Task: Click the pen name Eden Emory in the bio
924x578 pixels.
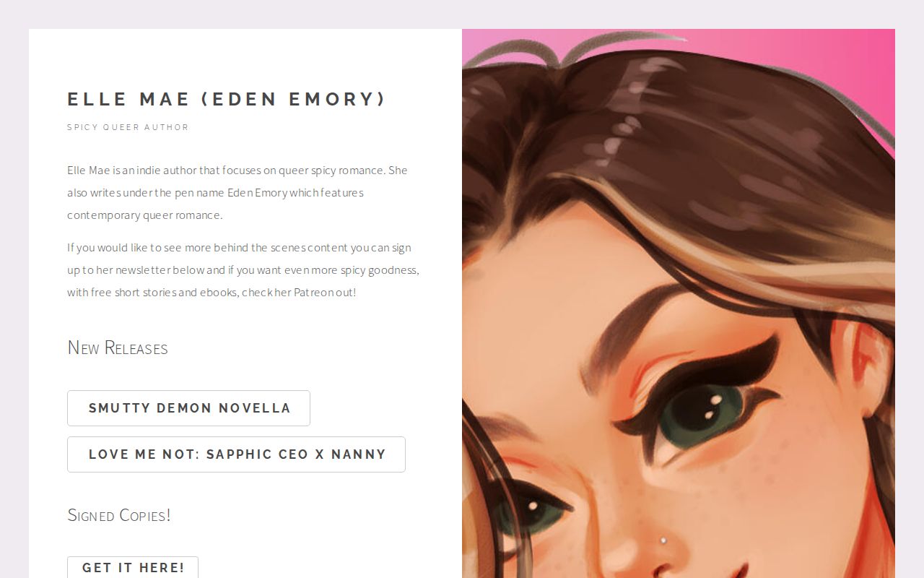Action: (258, 193)
